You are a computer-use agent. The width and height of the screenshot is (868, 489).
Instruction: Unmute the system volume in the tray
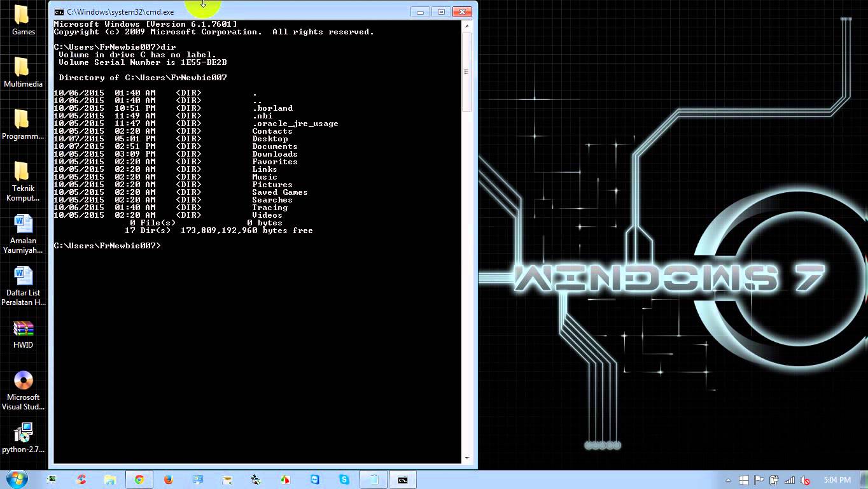(804, 479)
